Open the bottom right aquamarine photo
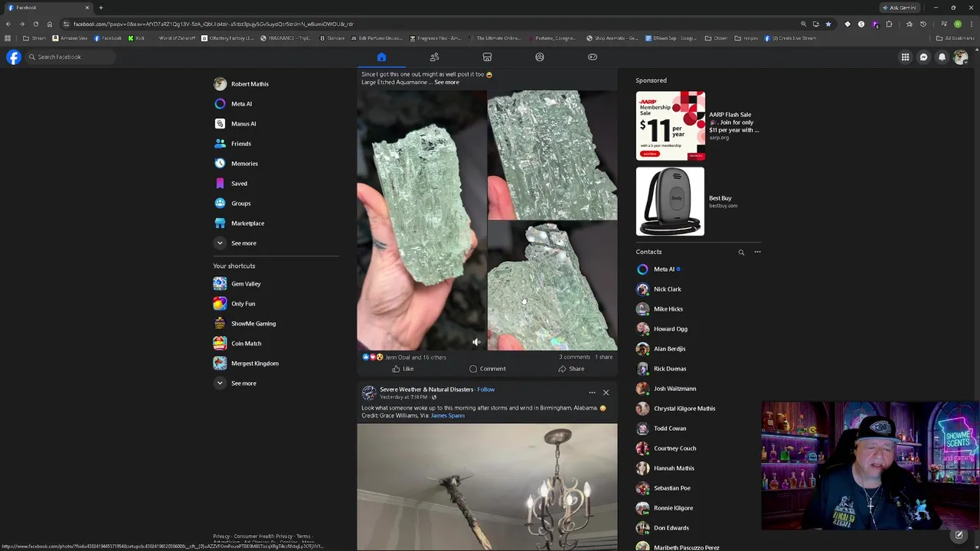The height and width of the screenshot is (551, 980). [552, 286]
